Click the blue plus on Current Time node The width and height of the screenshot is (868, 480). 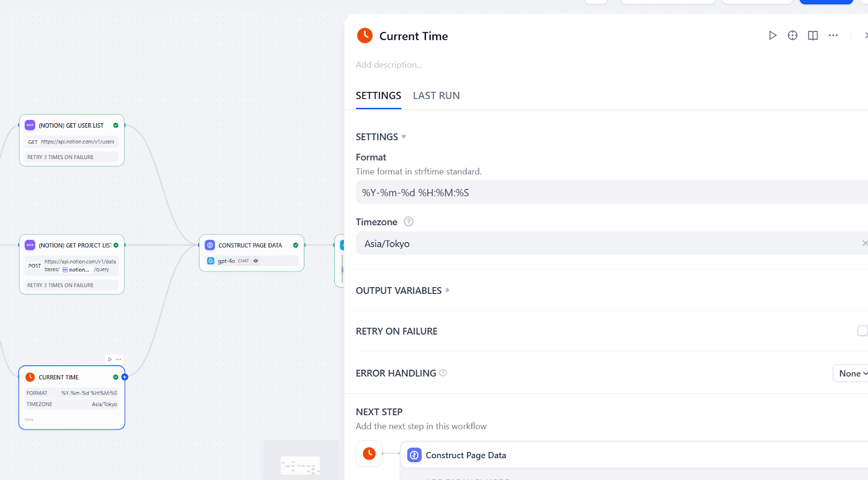pos(125,377)
